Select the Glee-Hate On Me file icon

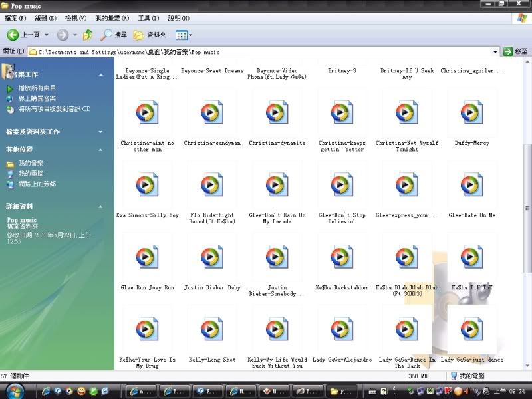point(472,184)
